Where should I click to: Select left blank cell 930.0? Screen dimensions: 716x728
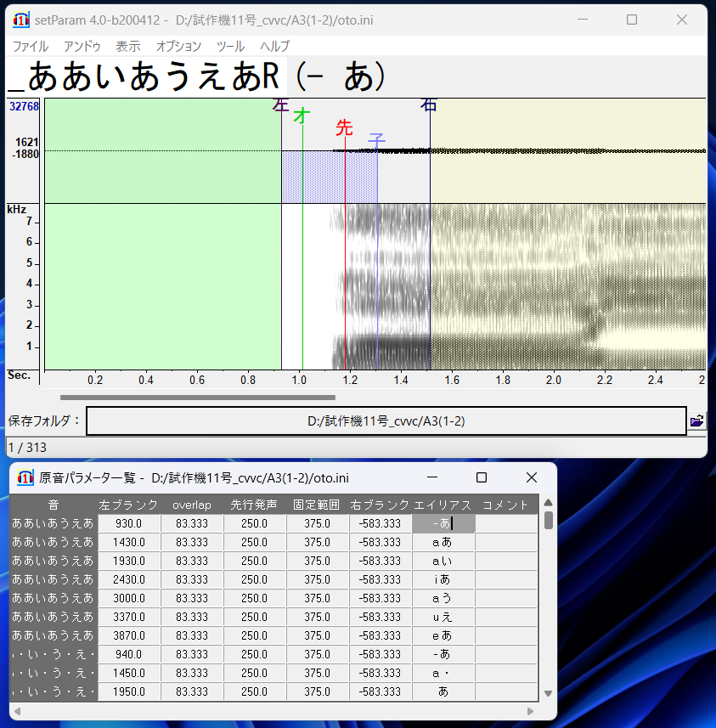[129, 523]
